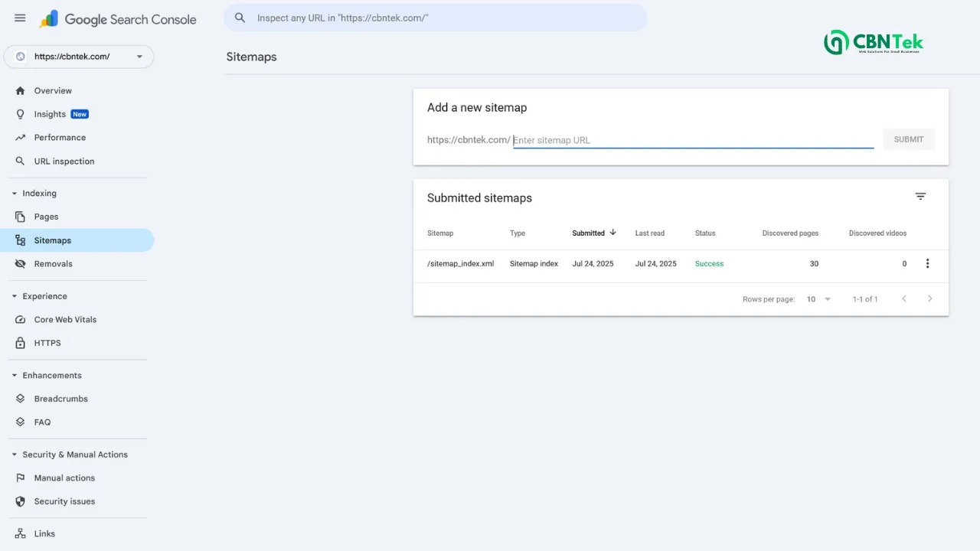The height and width of the screenshot is (551, 980).
Task: Go to next page of sitemaps
Action: pyautogui.click(x=930, y=298)
